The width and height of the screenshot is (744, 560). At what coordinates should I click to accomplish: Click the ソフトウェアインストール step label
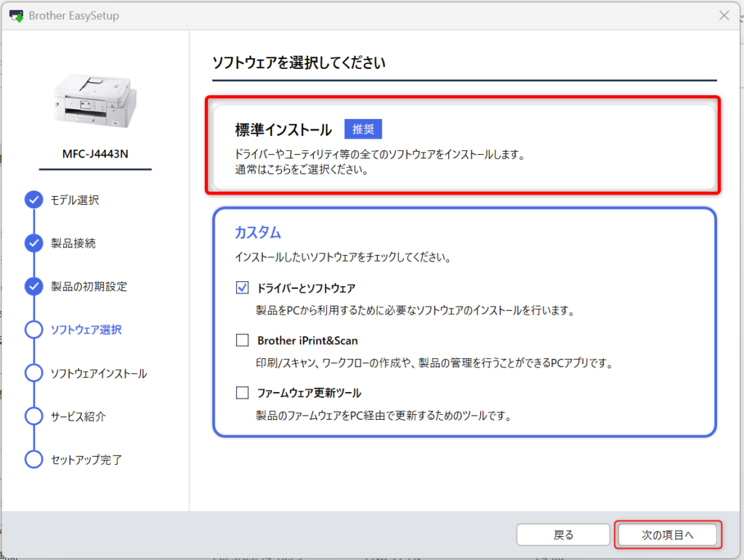(99, 373)
